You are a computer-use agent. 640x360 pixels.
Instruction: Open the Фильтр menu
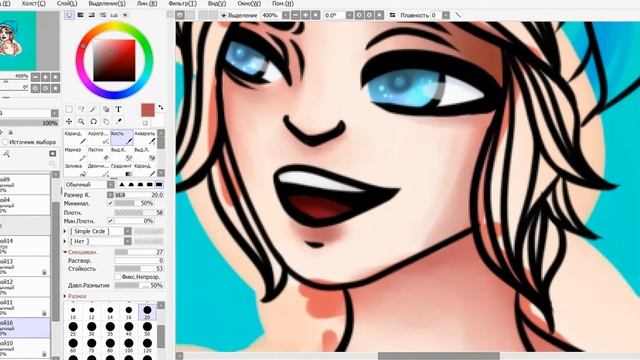182,3
